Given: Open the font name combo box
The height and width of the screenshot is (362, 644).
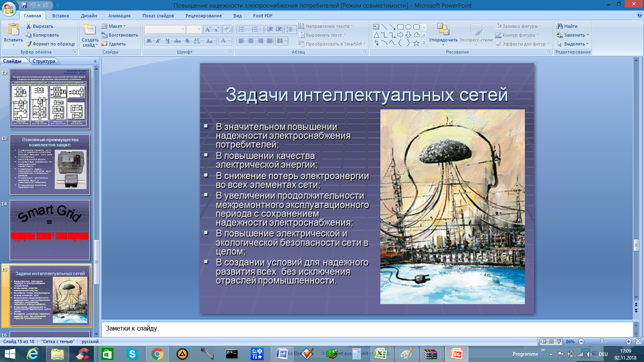Looking at the screenshot, I should 165,29.
